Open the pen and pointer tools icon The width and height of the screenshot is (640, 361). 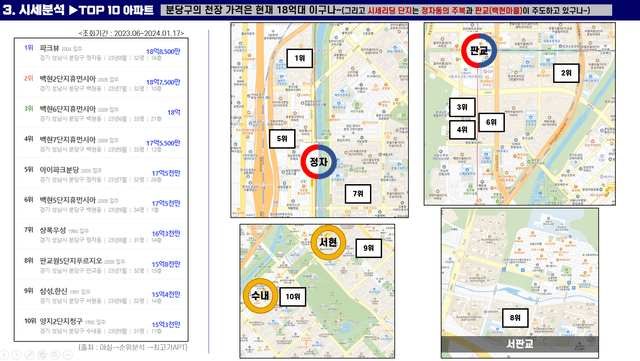(x=29, y=355)
